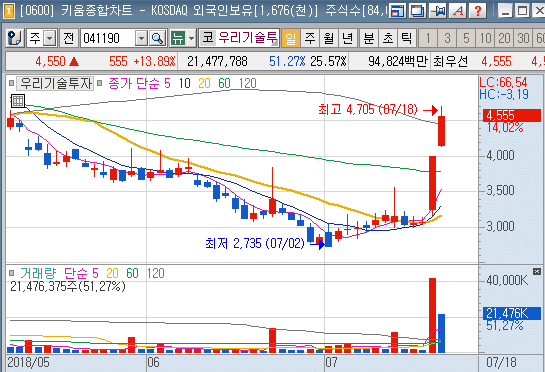Select interval 10 button in toolbar
Viewport: 545px width, 372px height.
(486, 38)
